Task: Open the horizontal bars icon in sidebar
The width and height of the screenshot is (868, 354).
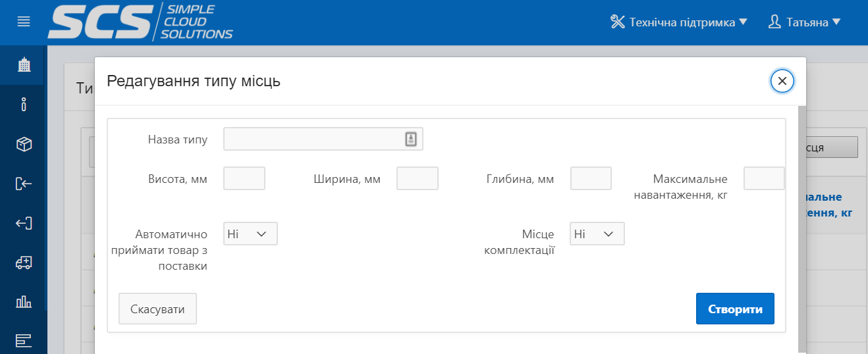Action: coord(24,340)
